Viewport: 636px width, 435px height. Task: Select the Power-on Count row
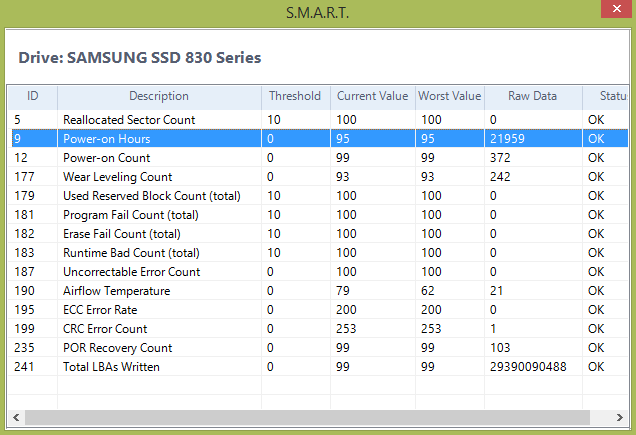click(318, 158)
